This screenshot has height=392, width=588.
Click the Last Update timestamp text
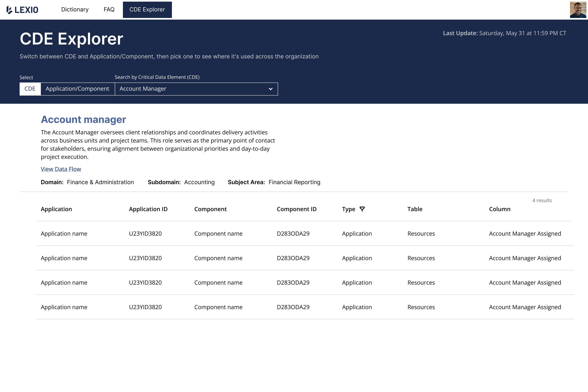pyautogui.click(x=504, y=33)
